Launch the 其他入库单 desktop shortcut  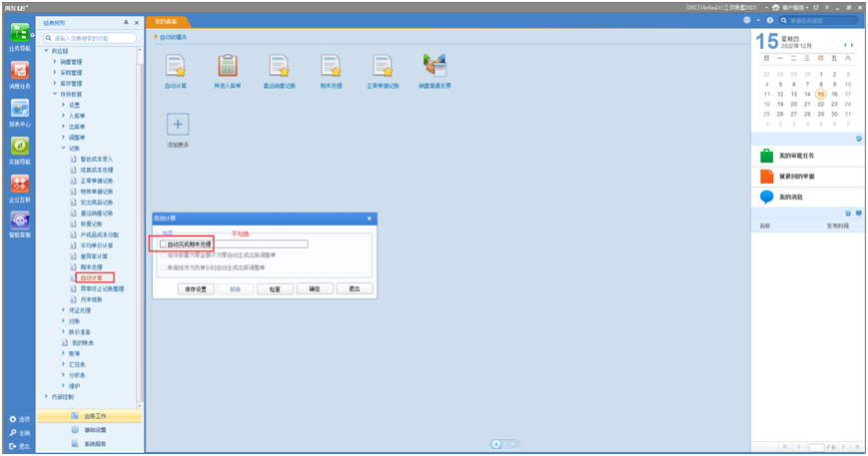(227, 68)
